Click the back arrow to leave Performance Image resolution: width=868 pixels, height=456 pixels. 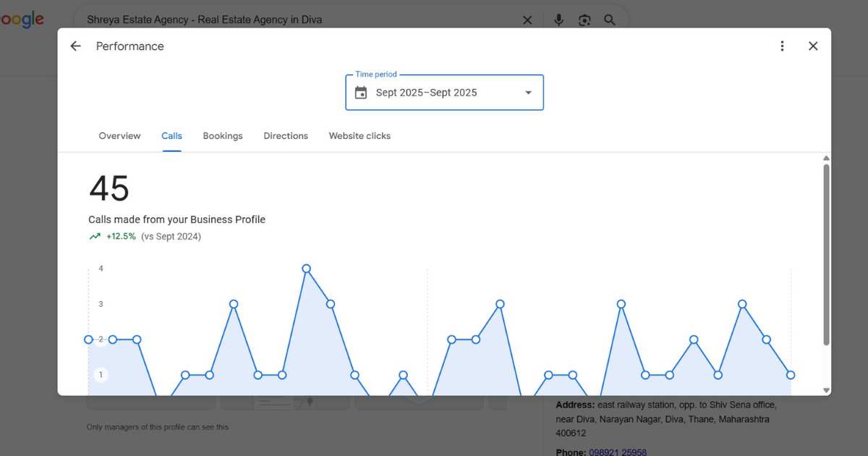(x=75, y=46)
